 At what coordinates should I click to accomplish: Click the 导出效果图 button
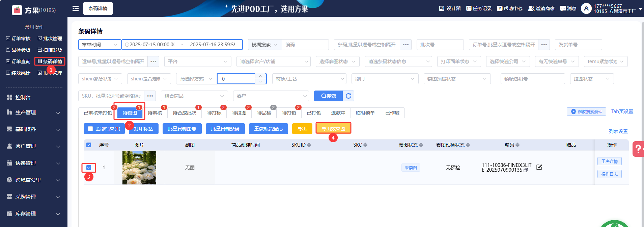click(333, 129)
